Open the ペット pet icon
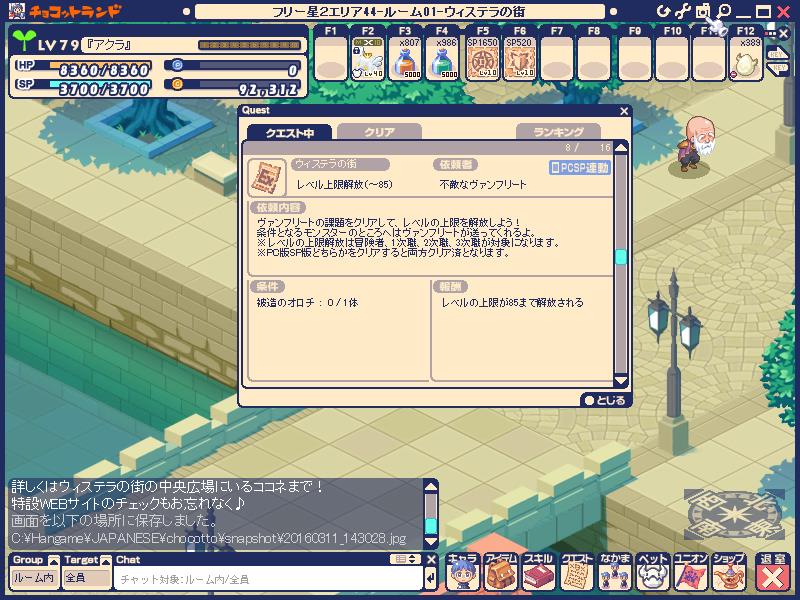800x600 pixels. (653, 572)
